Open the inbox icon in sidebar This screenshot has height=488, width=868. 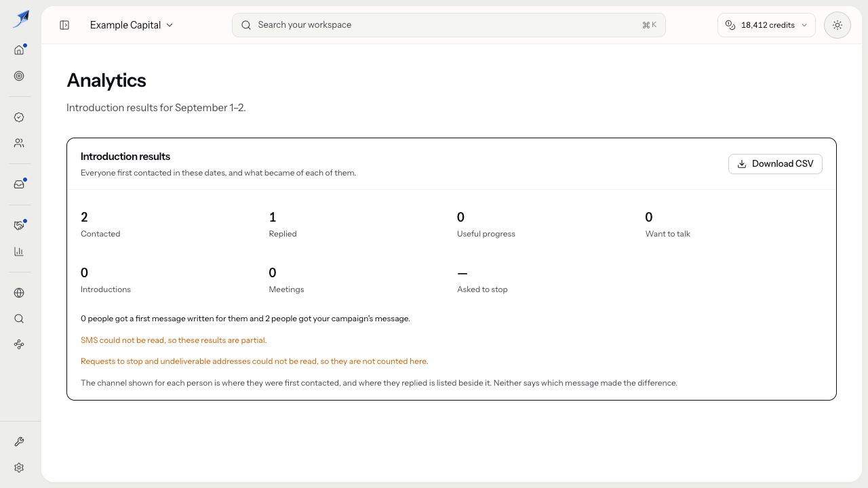coord(19,184)
